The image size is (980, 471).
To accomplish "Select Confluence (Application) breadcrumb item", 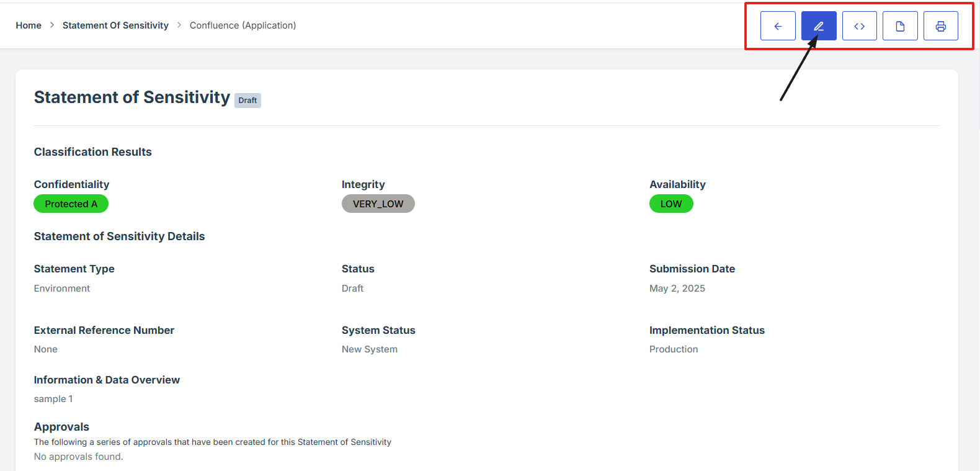I will tap(243, 25).
